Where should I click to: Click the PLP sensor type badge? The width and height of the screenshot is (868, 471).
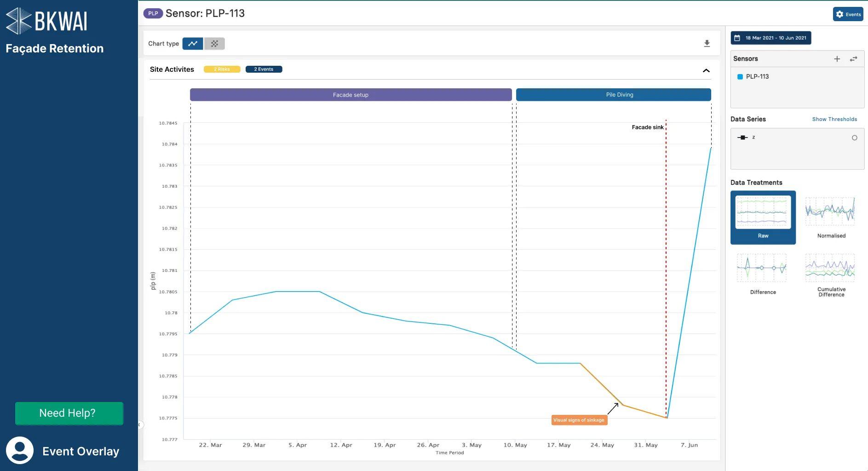coord(153,13)
